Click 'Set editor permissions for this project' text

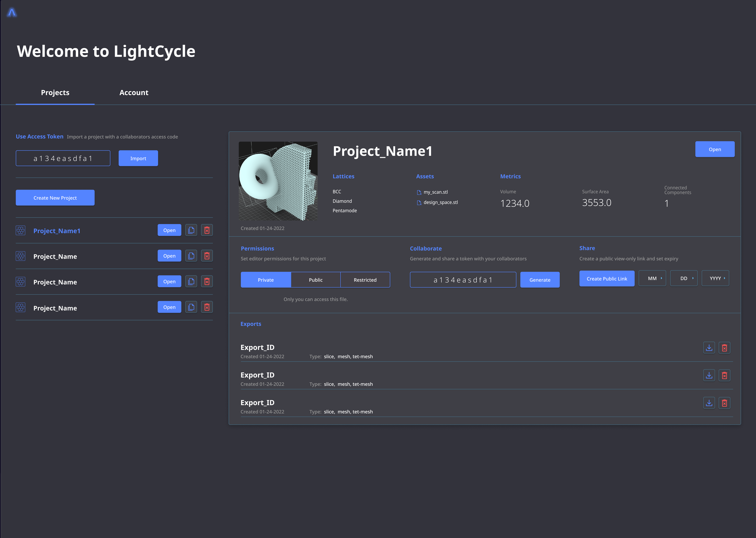[x=283, y=259]
